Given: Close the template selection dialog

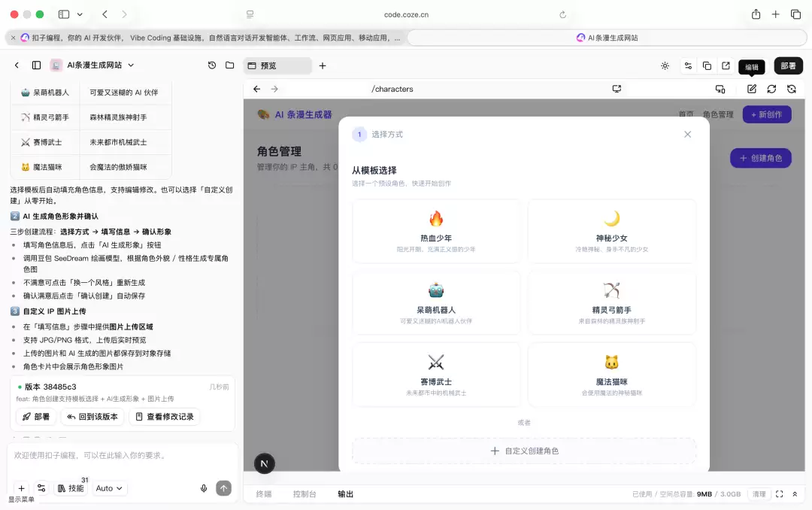Looking at the screenshot, I should coord(687,134).
